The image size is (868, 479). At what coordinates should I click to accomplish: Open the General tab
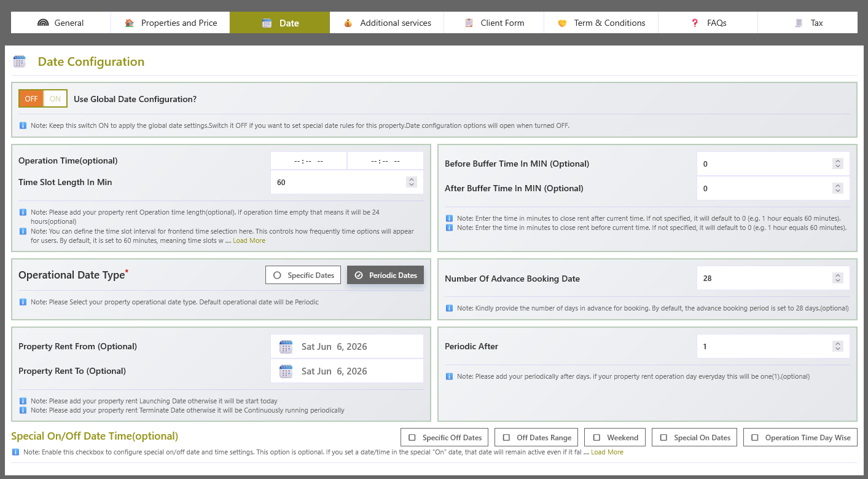pos(61,23)
